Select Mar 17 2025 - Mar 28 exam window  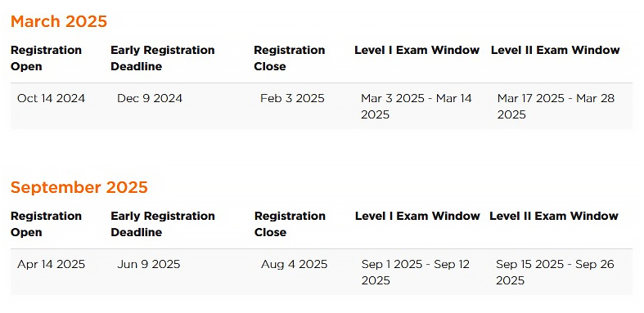[x=556, y=106]
